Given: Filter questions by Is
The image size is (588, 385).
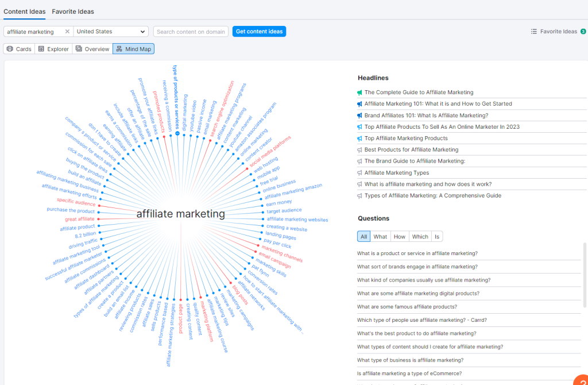Looking at the screenshot, I should tap(437, 236).
